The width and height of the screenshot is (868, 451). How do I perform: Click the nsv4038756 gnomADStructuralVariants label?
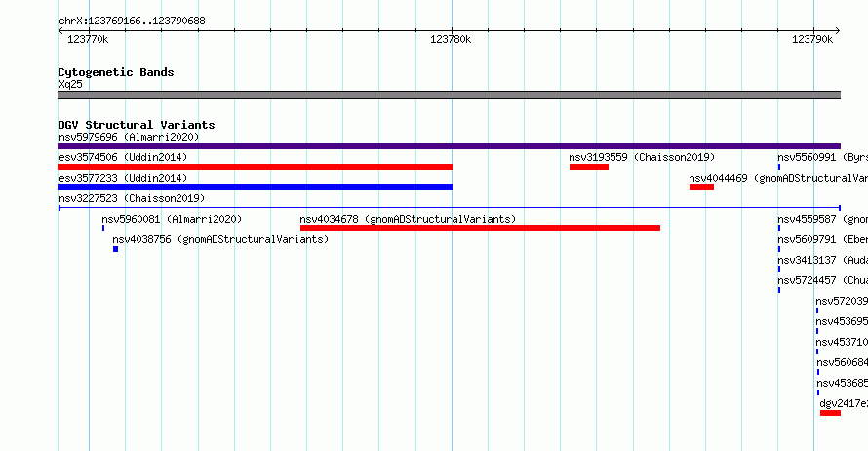[x=220, y=239]
